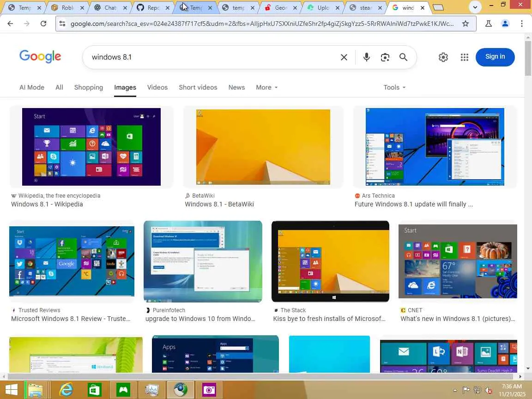Open Google quick settings gear
This screenshot has height=399, width=532.
coord(443,57)
